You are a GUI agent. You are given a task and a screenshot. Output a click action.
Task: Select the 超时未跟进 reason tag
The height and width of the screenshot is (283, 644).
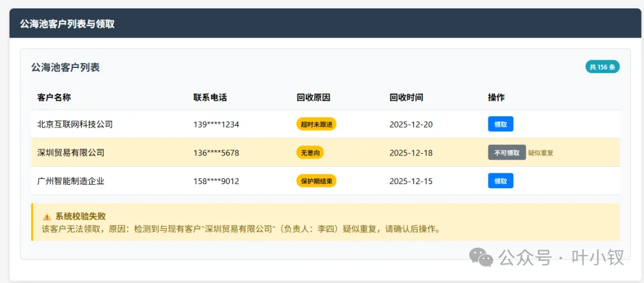(x=316, y=125)
